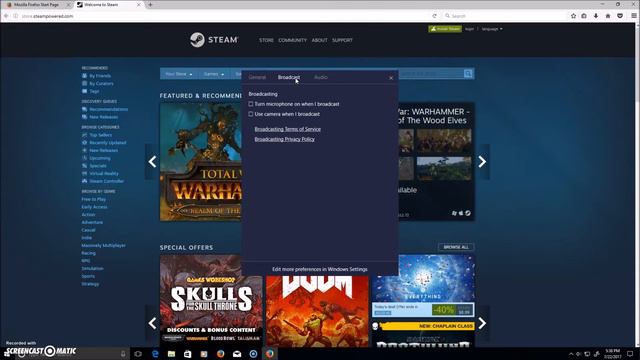This screenshot has height=360, width=640.
Task: Open Broadcasting Terms of Service link
Action: coord(288,129)
